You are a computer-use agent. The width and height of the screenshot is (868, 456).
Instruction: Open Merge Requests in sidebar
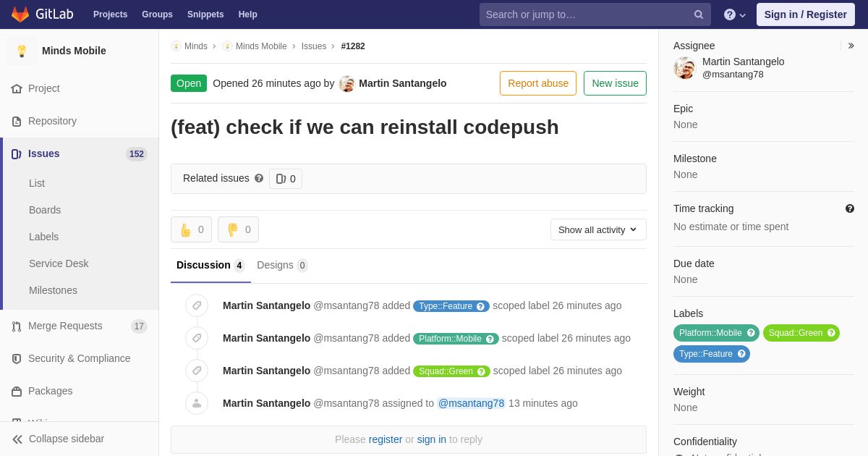point(65,326)
